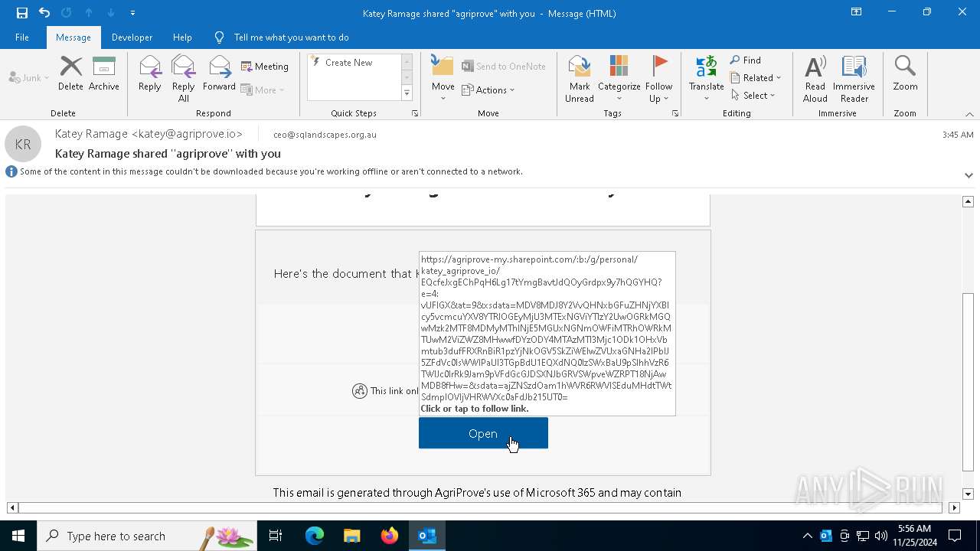Open the notification center
The width and height of the screenshot is (980, 551).
point(955,536)
